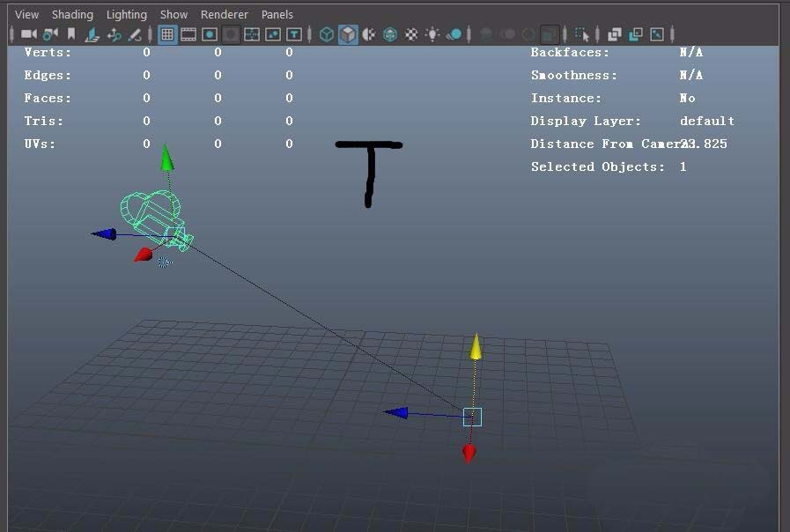Open the Shading menu
Image resolution: width=790 pixels, height=532 pixels.
point(72,14)
